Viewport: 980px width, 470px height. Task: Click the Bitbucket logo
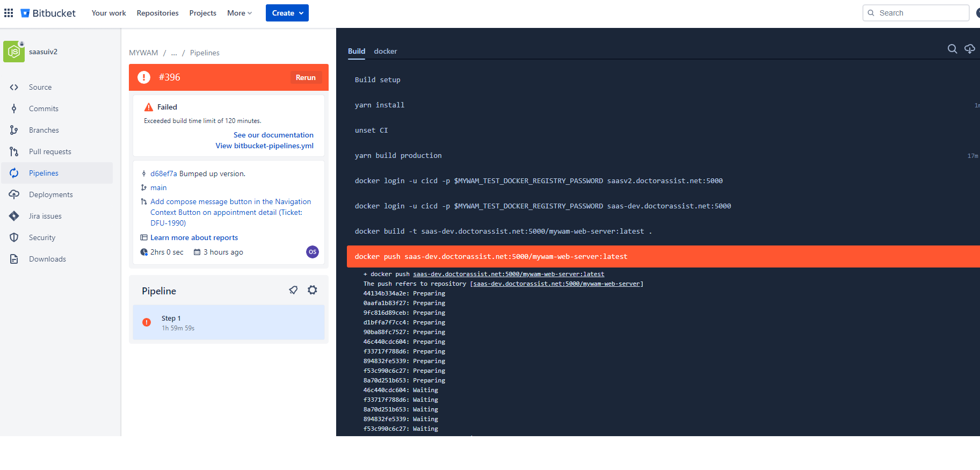(48, 13)
